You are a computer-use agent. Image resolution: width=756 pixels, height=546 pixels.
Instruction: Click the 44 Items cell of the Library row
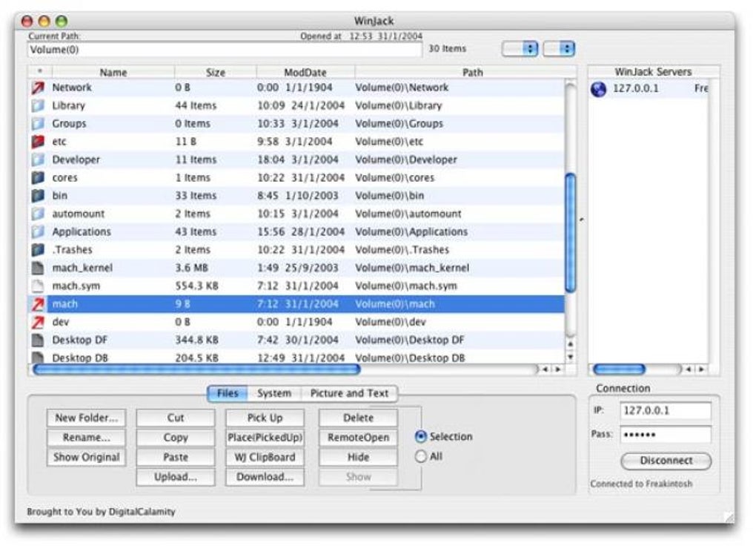coord(196,106)
